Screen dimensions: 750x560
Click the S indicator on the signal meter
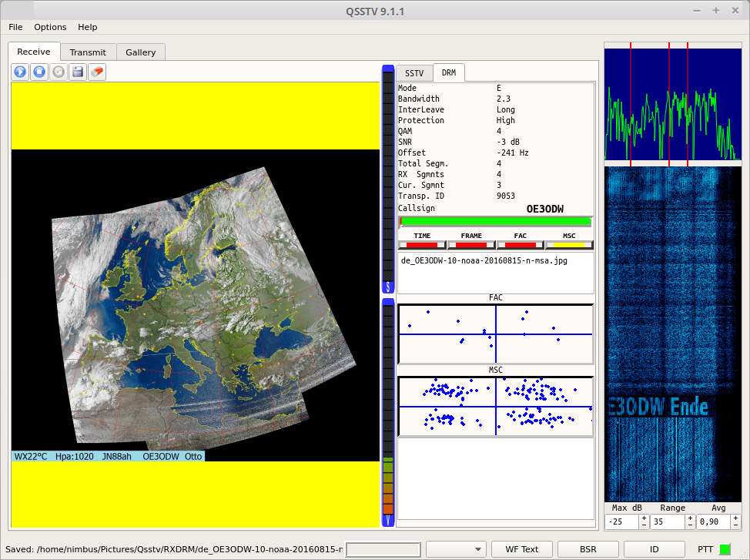388,287
